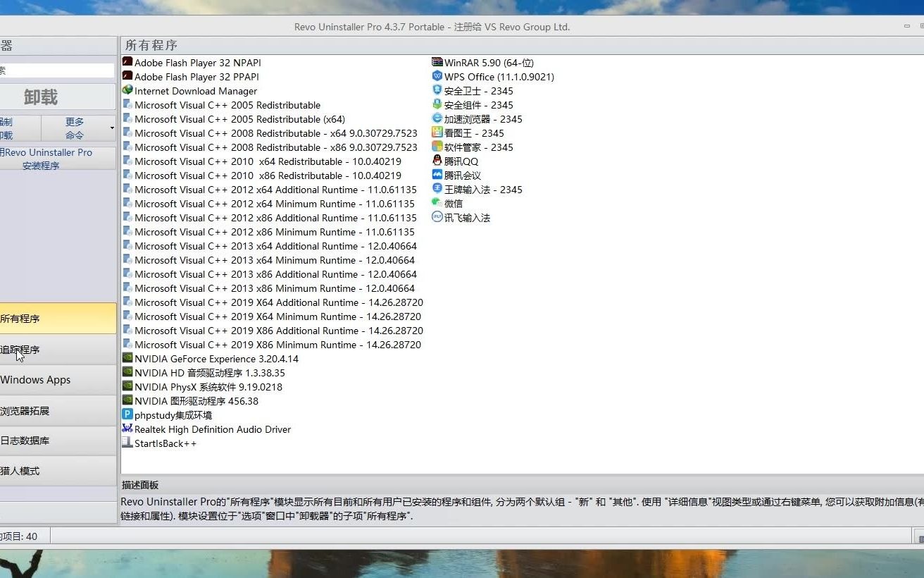924x578 pixels.
Task: Click the Realtek High Definition Audio Driver icon
Action: pyautogui.click(x=127, y=429)
